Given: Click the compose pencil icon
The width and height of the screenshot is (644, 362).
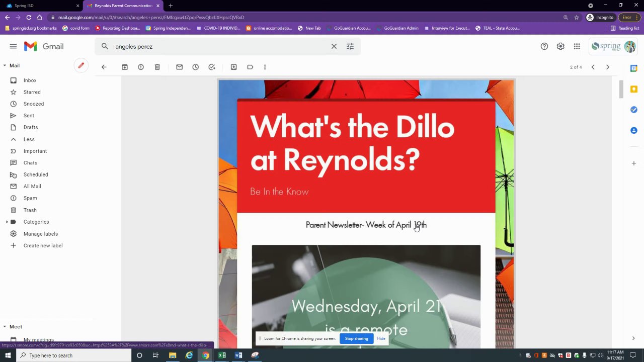Looking at the screenshot, I should click(x=81, y=66).
